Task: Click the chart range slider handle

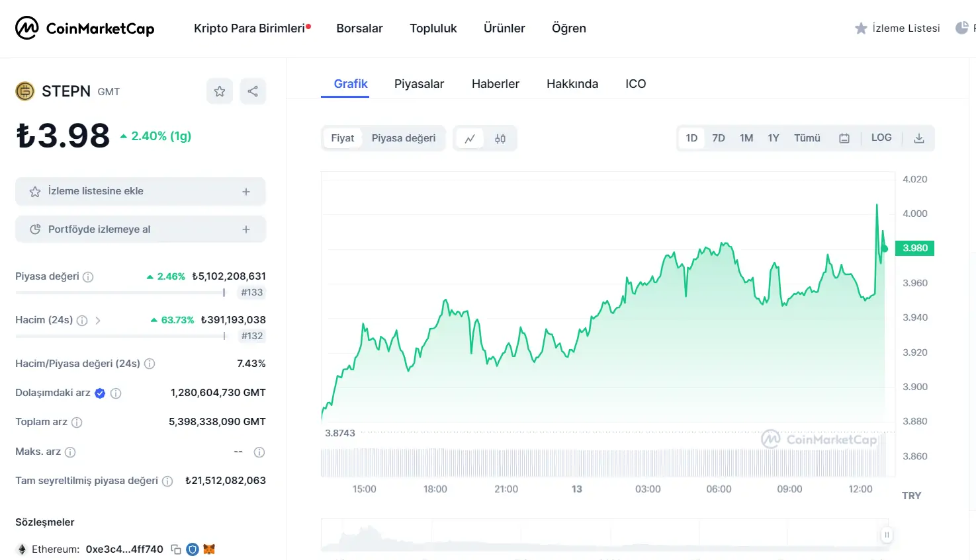Action: 887,535
